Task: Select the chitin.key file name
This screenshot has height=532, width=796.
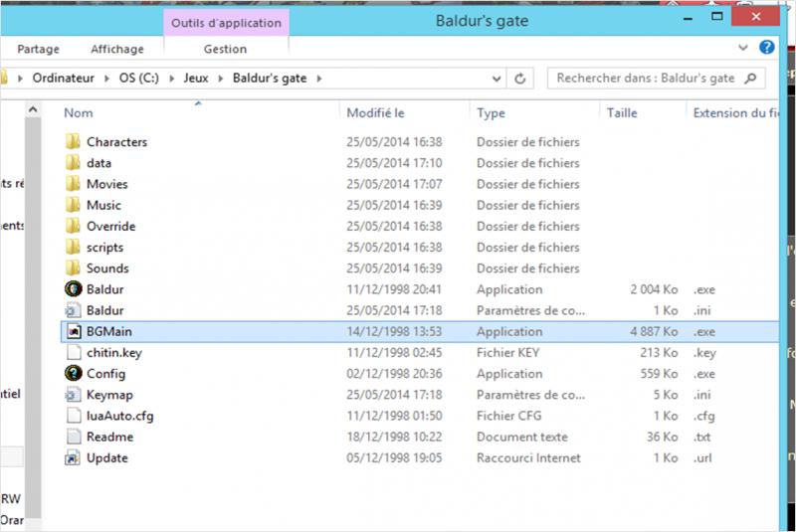Action: click(x=114, y=352)
